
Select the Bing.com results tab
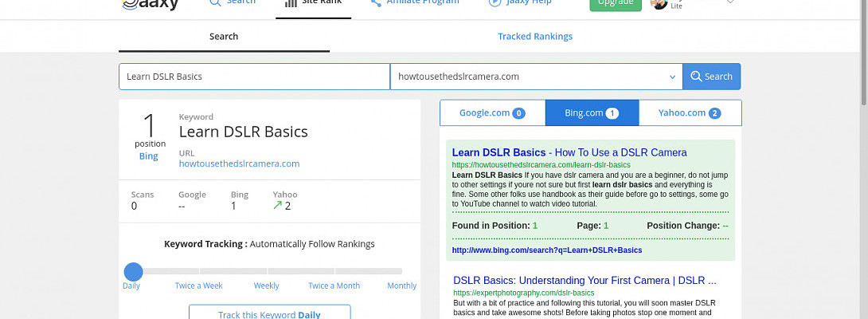592,113
